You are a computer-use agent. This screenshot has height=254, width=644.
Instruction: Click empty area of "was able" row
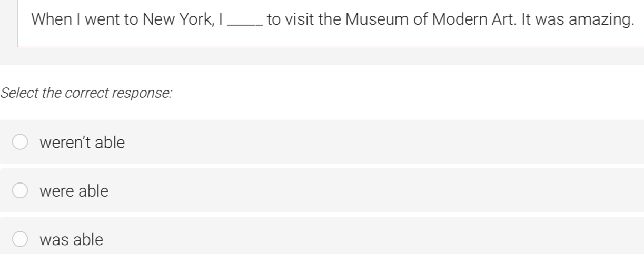pos(369,240)
